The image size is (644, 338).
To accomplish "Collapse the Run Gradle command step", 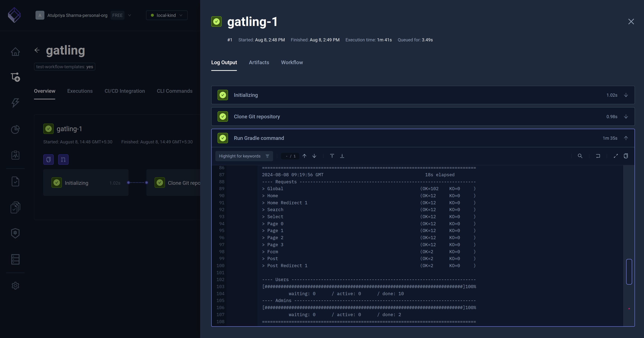I will [626, 138].
